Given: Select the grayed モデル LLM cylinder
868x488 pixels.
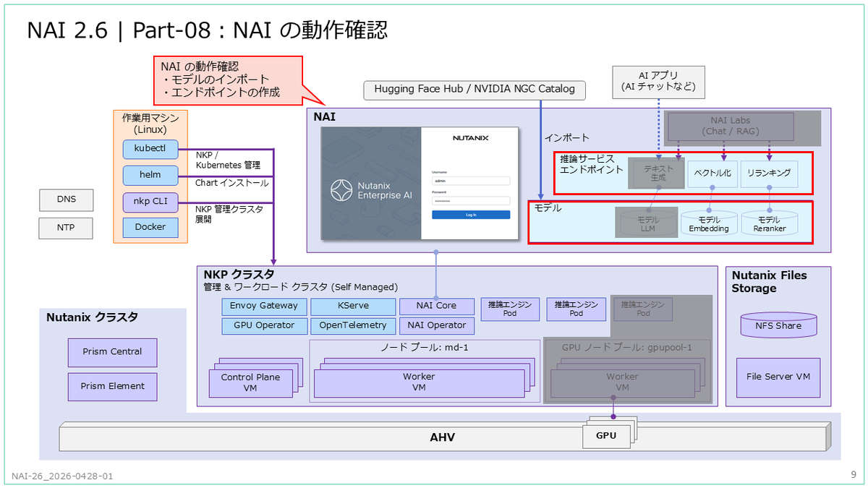Looking at the screenshot, I should pyautogui.click(x=647, y=223).
